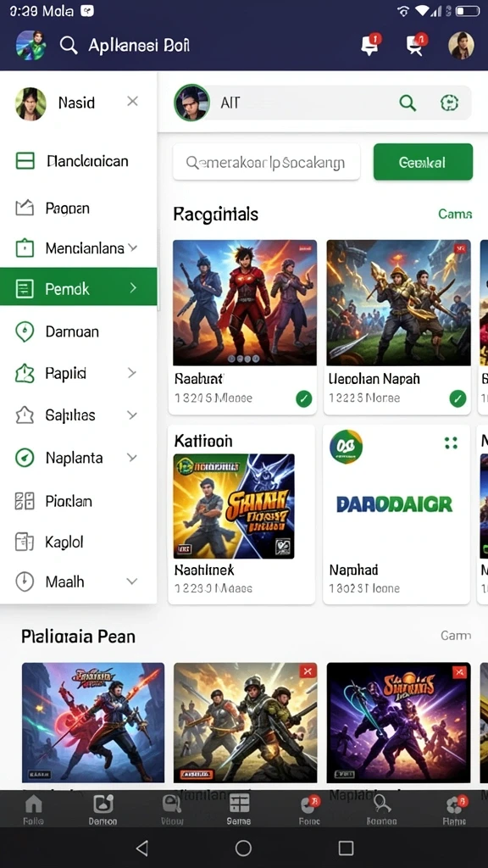Close the sidebar with the X next to Nasid

132,102
